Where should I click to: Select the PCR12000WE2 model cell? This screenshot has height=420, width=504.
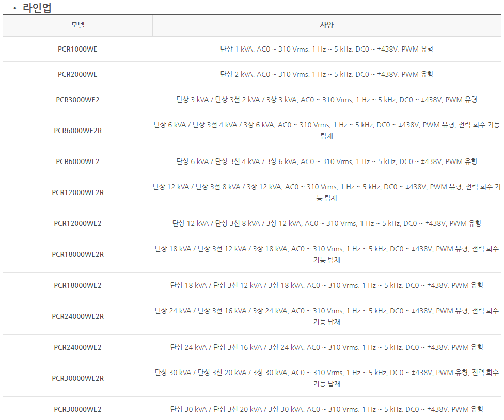click(77, 223)
